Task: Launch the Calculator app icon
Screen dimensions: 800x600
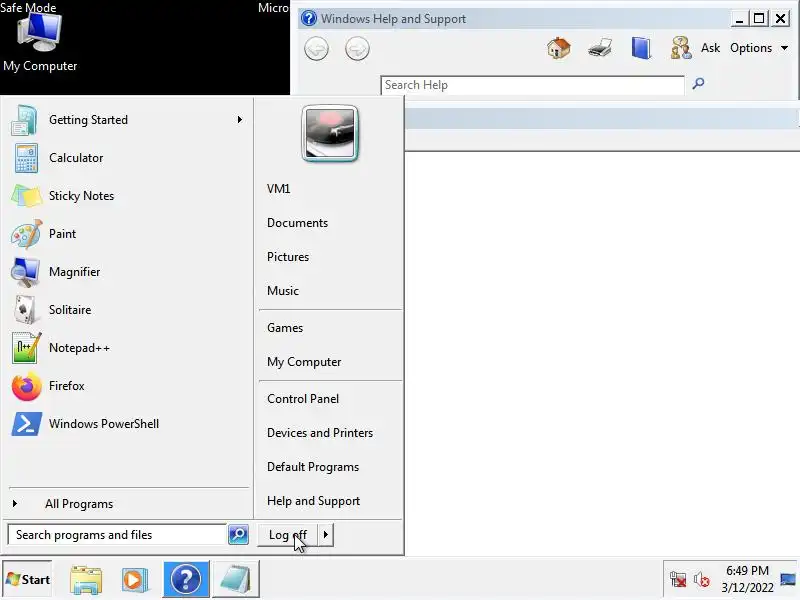Action: click(26, 158)
